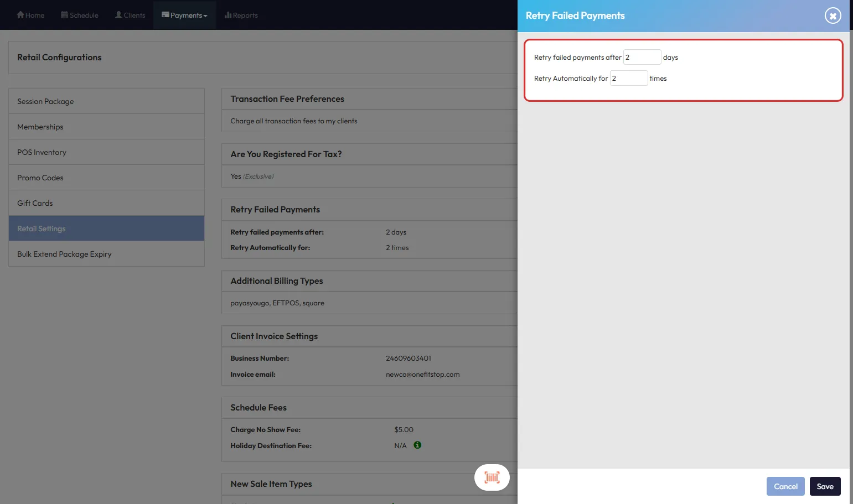Select the Retail Settings sidebar item
This screenshot has height=504, width=853.
tap(42, 228)
